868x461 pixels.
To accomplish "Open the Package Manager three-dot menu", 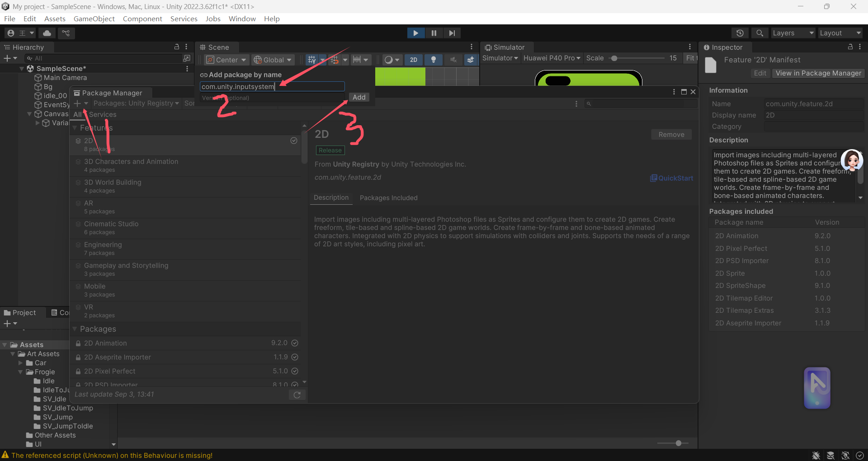I will (674, 92).
